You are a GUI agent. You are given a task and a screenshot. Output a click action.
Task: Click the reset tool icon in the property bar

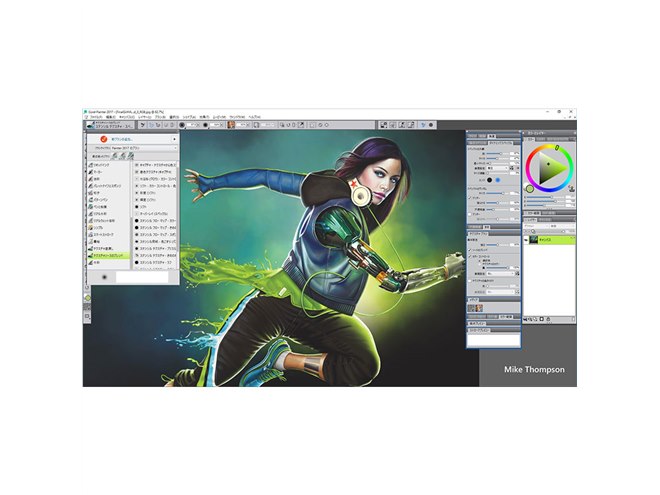coord(143,125)
